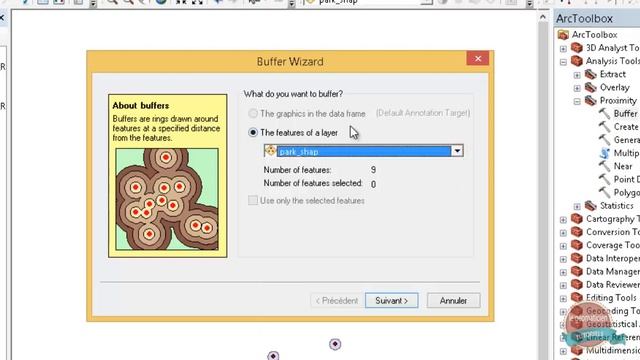
Task: Click the Data Interoperability toolbox icon
Action: (x=577, y=258)
